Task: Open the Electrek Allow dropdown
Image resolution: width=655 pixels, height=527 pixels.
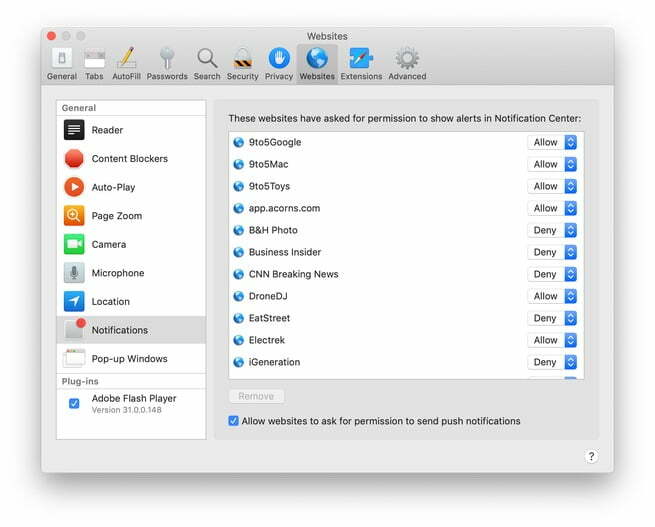Action: [x=552, y=340]
